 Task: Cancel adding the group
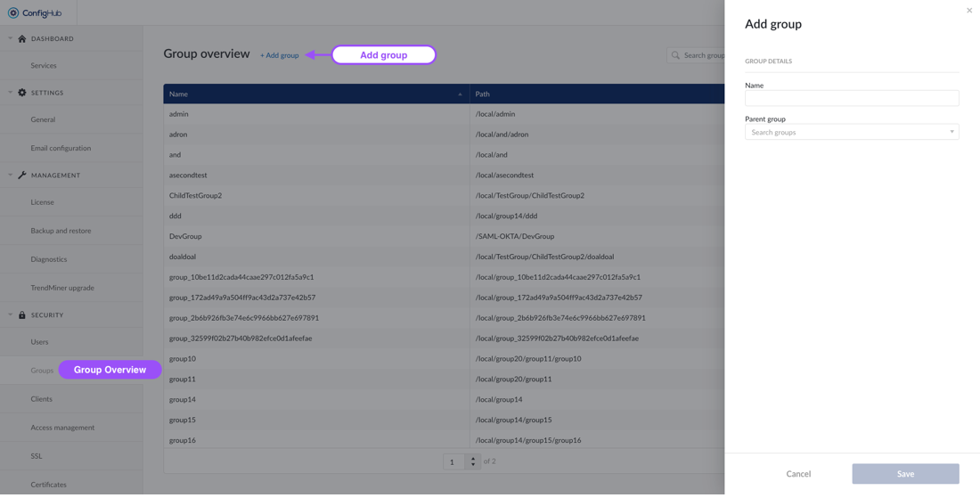point(798,474)
